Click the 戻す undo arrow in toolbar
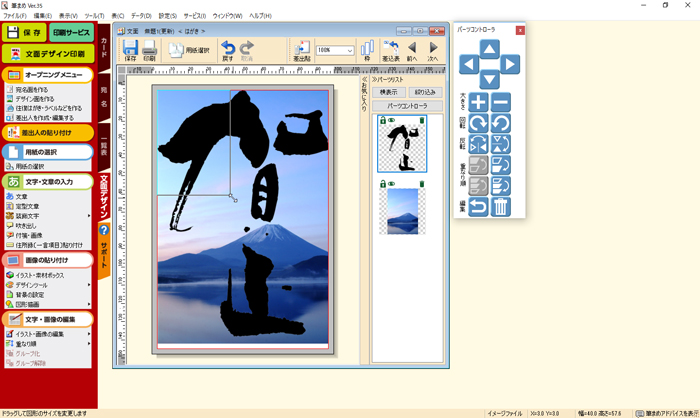 (x=228, y=50)
